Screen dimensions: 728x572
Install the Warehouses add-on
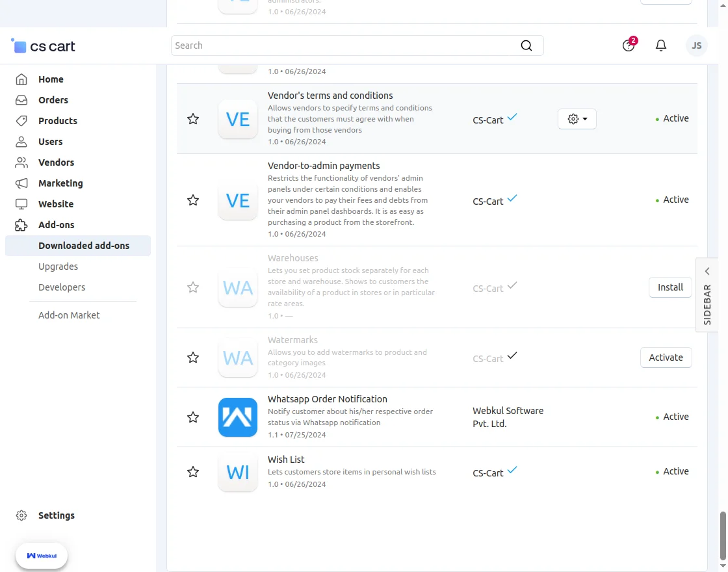[670, 287]
